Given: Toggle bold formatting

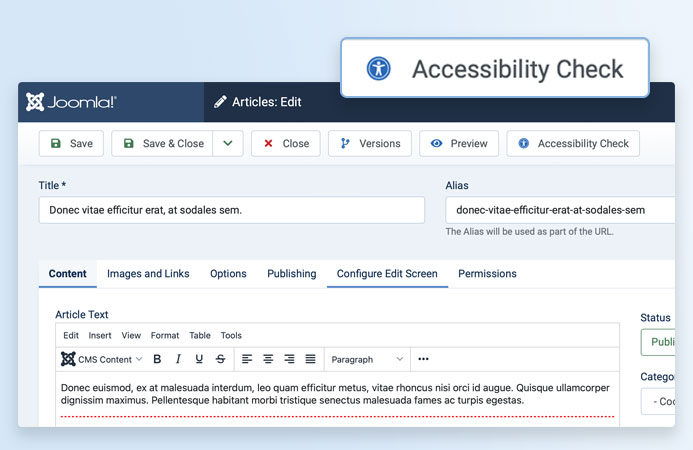Looking at the screenshot, I should pos(157,359).
